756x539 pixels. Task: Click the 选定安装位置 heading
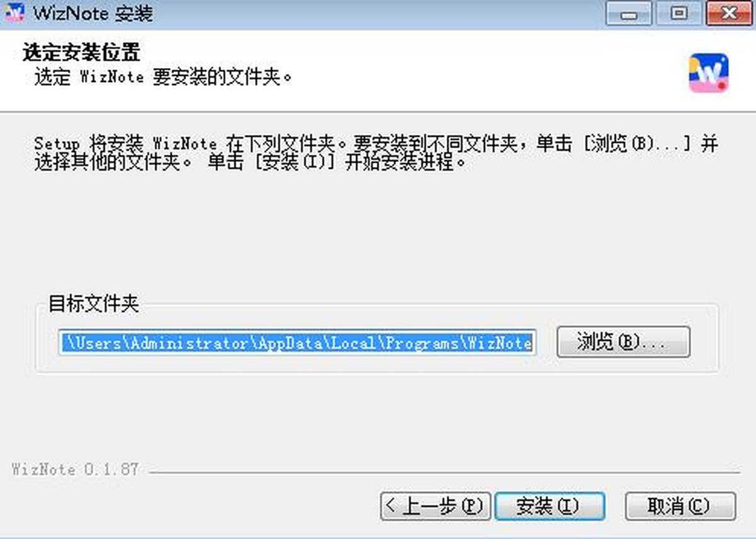(81, 52)
